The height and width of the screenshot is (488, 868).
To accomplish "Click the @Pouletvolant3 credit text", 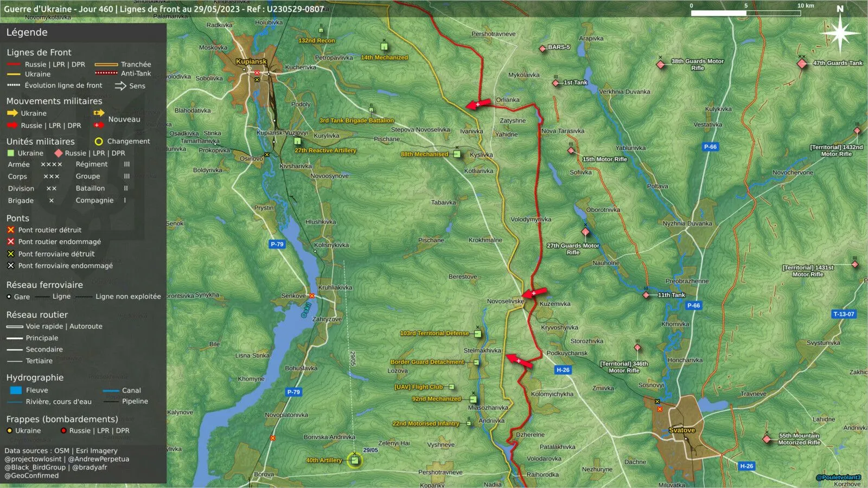I will 838,477.
